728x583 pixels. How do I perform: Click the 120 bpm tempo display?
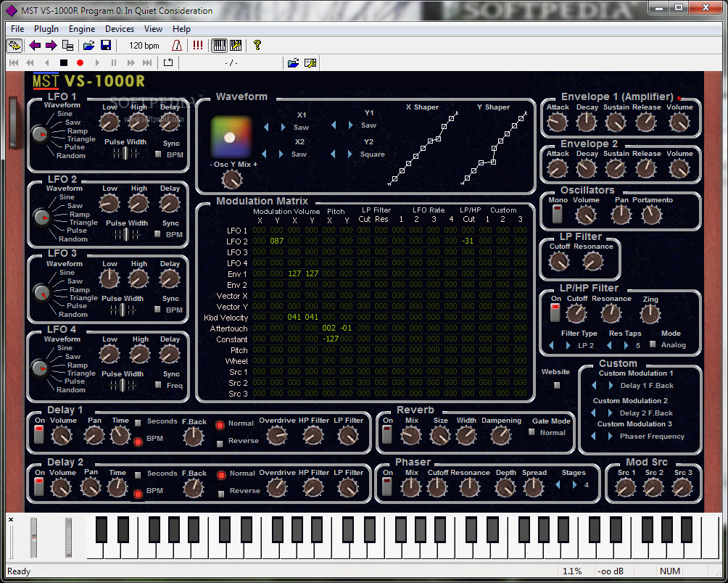pyautogui.click(x=144, y=46)
